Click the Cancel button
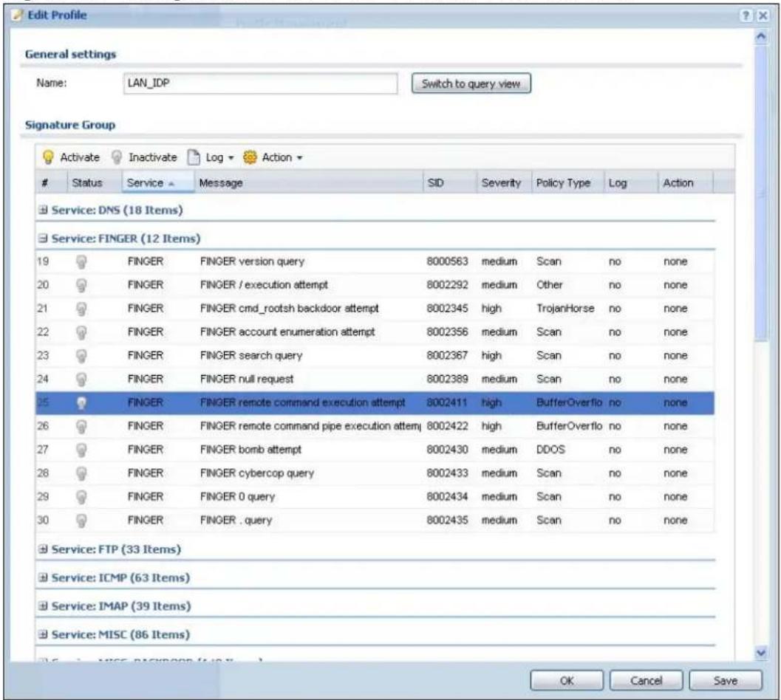781x700 pixels. [646, 681]
